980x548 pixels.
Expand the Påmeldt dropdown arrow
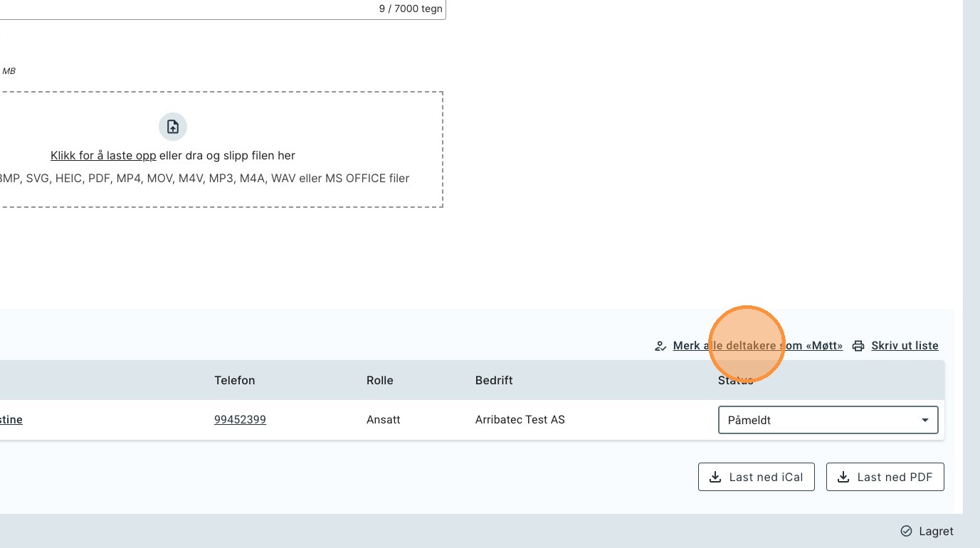[x=924, y=420]
